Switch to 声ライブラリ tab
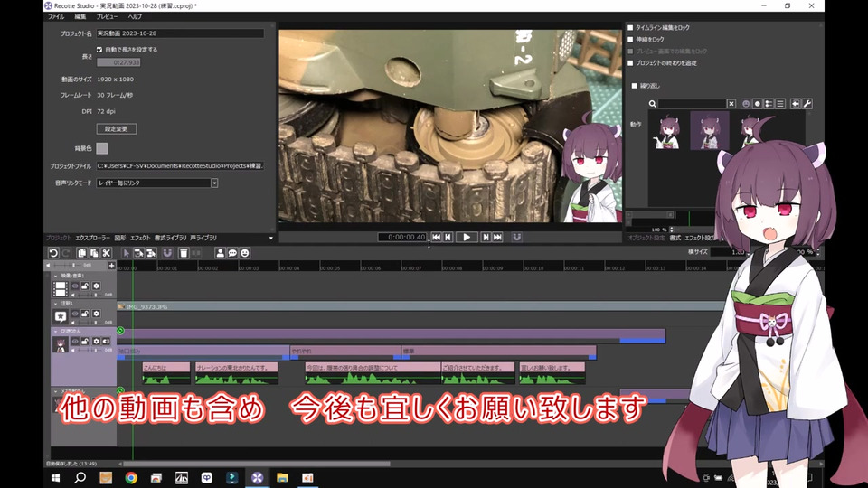 pos(203,238)
